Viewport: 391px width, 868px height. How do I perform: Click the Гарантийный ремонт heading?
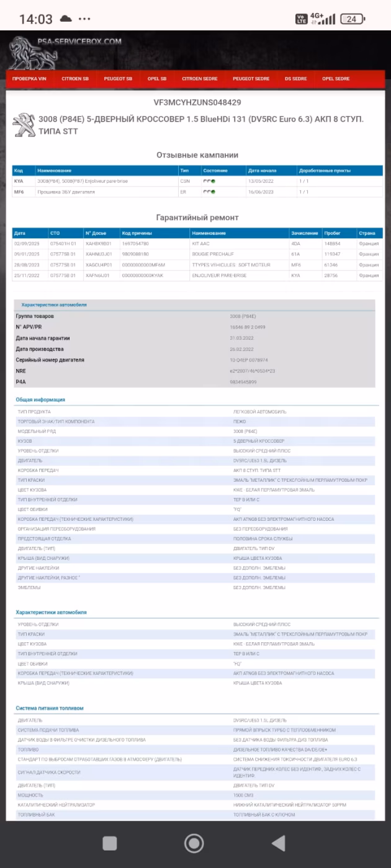197,218
